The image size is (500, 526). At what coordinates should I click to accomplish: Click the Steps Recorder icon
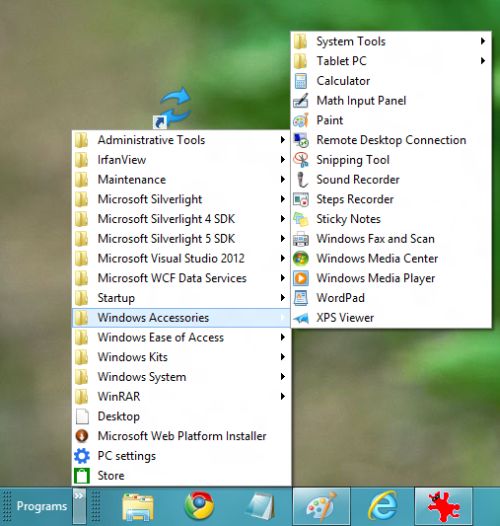pyautogui.click(x=301, y=199)
